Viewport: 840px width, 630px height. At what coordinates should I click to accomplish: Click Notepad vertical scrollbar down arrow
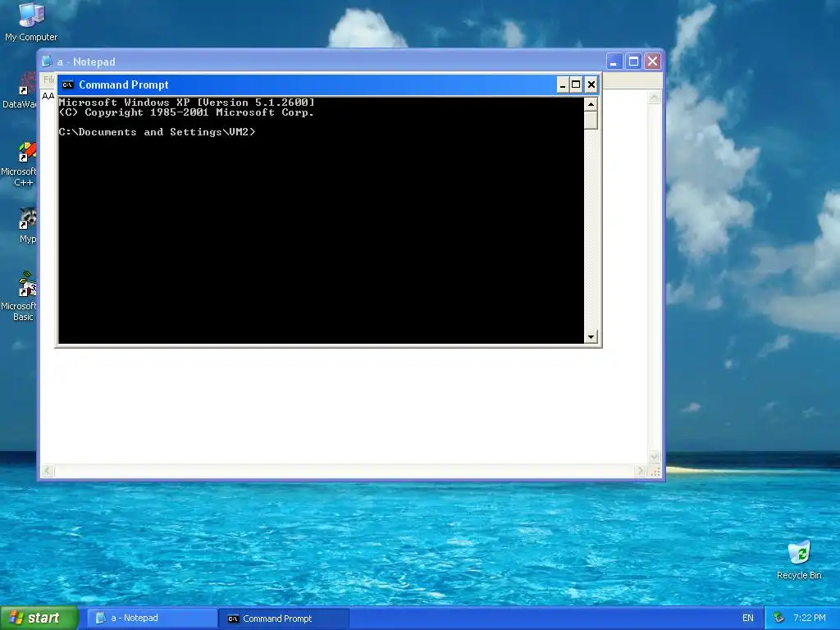(x=655, y=457)
